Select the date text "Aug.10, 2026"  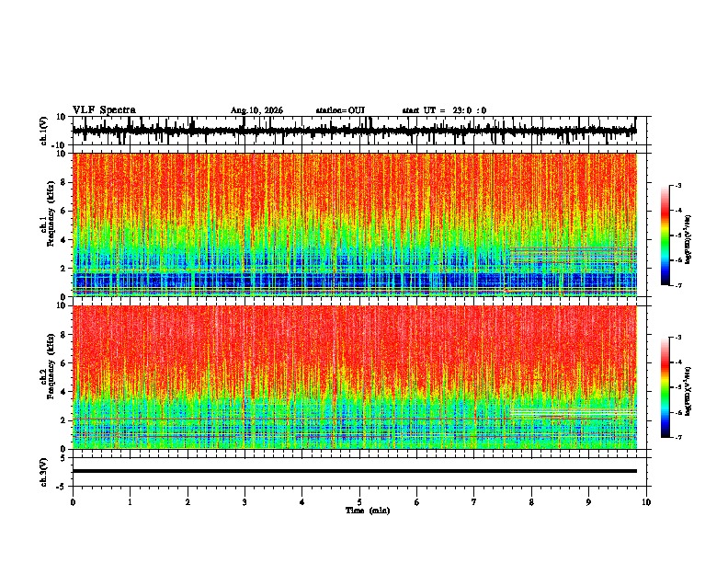256,110
